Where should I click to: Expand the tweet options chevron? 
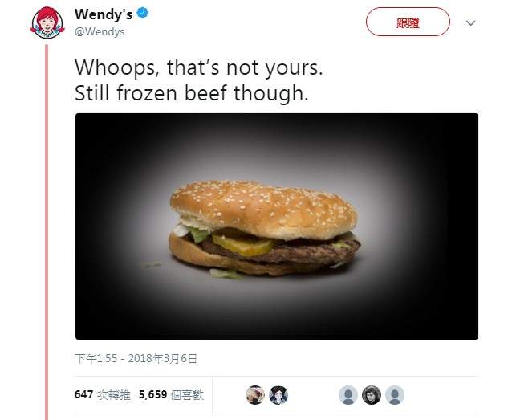coord(470,23)
